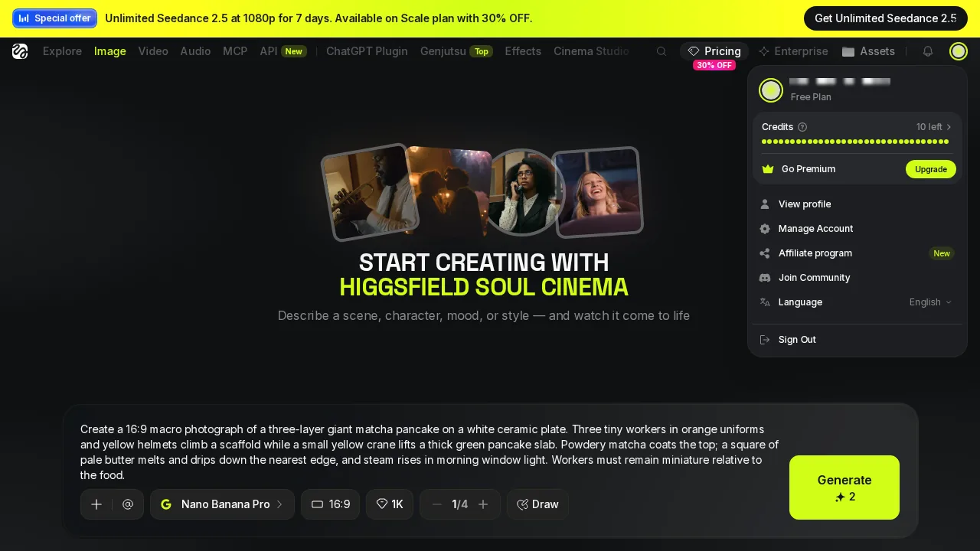Click the credits progress dots bar
Screen dimensions: 980x551
[x=855, y=142]
